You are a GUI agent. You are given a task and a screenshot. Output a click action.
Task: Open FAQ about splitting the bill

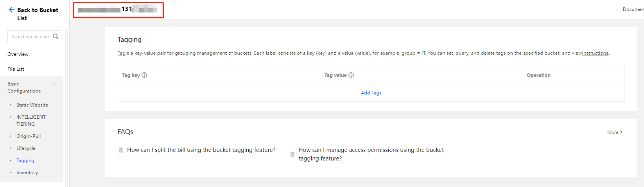201,150
